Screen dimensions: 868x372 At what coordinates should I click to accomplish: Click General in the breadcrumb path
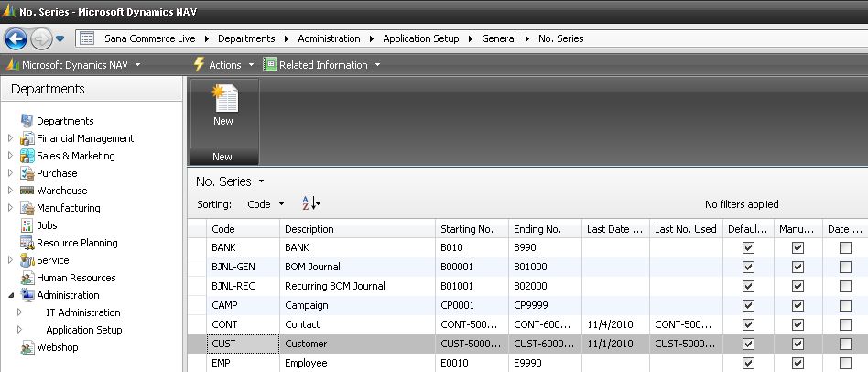pyautogui.click(x=499, y=38)
